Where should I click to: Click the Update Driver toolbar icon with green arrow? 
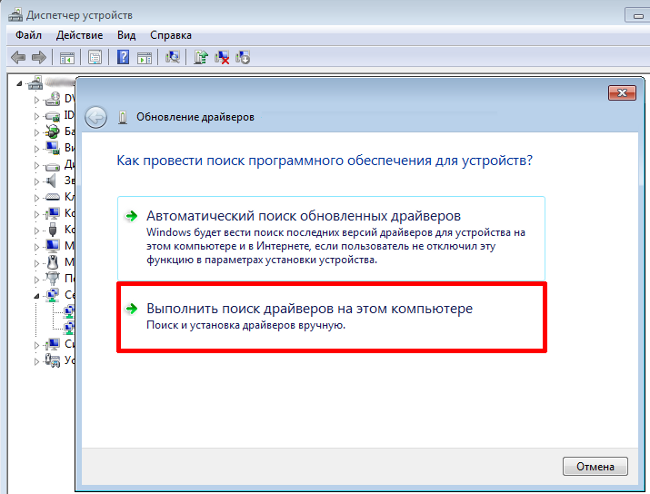point(201,58)
